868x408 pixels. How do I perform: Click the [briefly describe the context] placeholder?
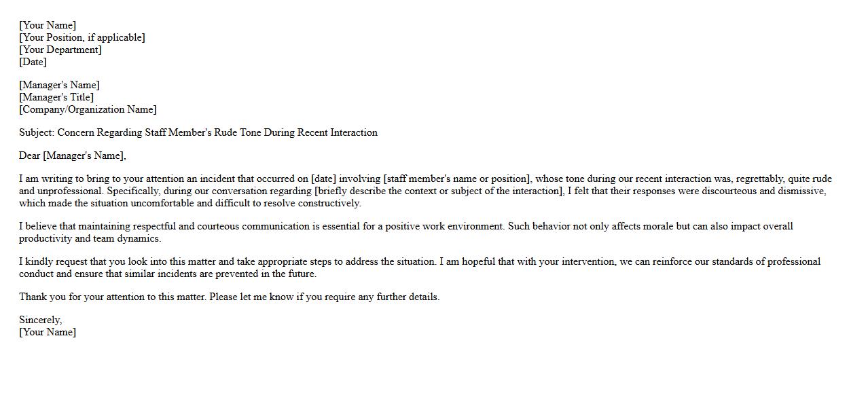(x=439, y=191)
